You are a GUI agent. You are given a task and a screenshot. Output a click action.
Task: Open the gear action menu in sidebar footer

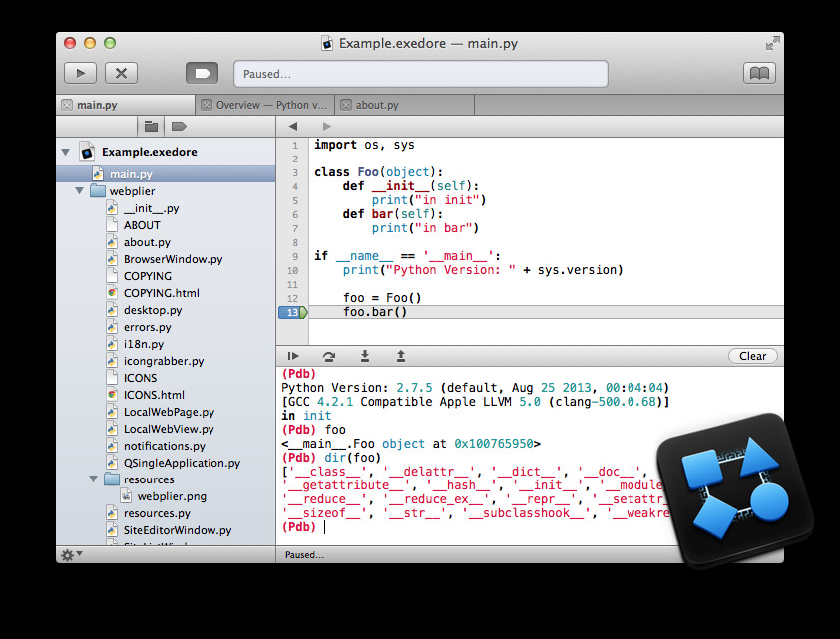point(71,555)
